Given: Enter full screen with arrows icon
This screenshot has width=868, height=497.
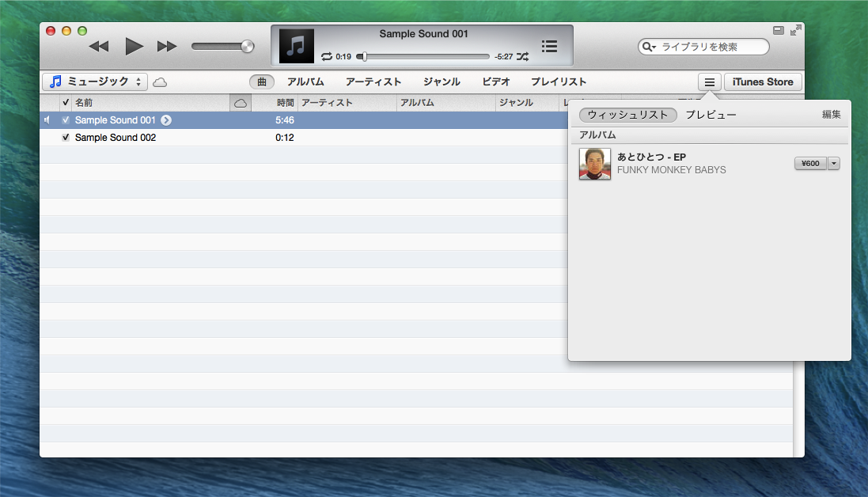Looking at the screenshot, I should [795, 30].
